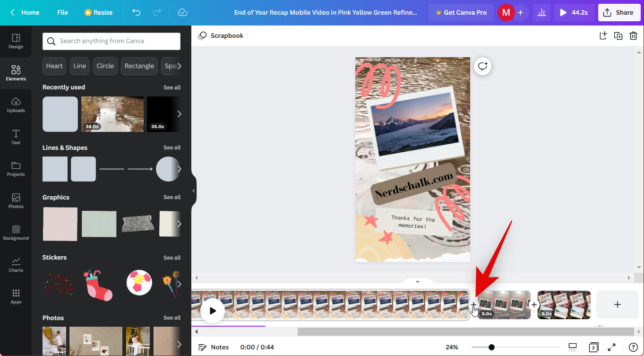Open grid view showing 3 pages
The image size is (644, 356).
coord(593,347)
